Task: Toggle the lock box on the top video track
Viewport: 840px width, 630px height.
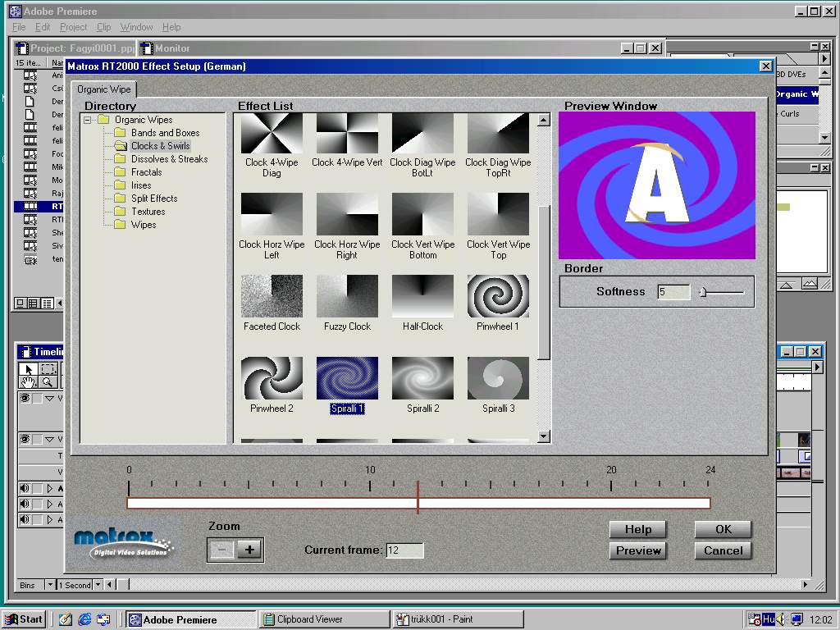Action: [38, 398]
